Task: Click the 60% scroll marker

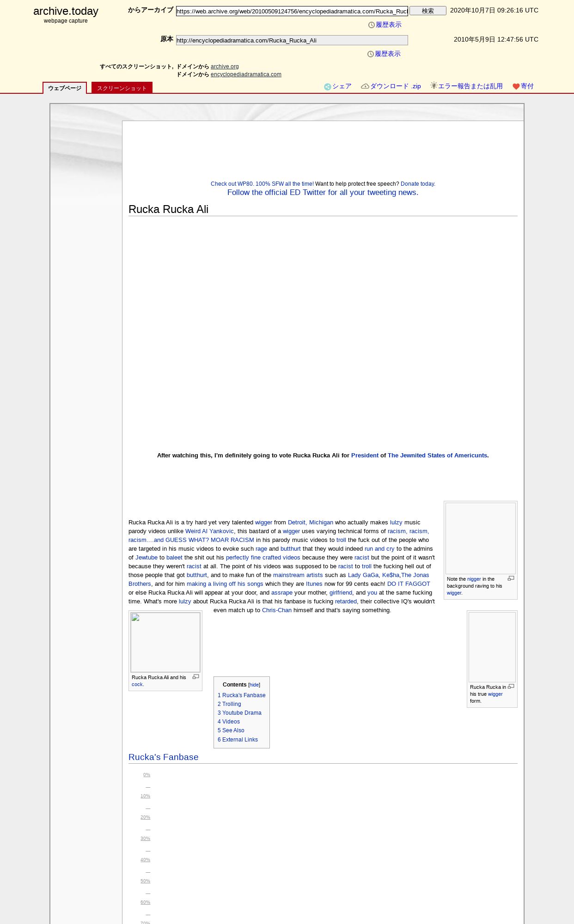Action: (145, 902)
